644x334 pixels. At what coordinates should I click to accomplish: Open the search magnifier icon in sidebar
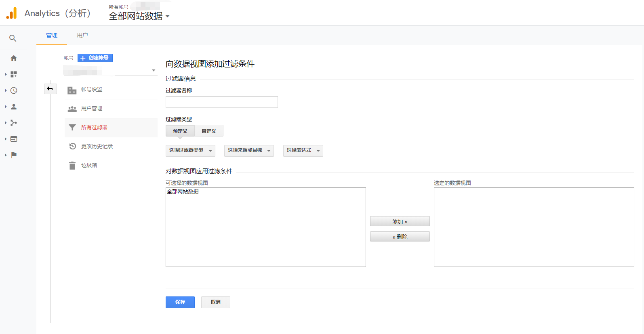pyautogui.click(x=13, y=38)
